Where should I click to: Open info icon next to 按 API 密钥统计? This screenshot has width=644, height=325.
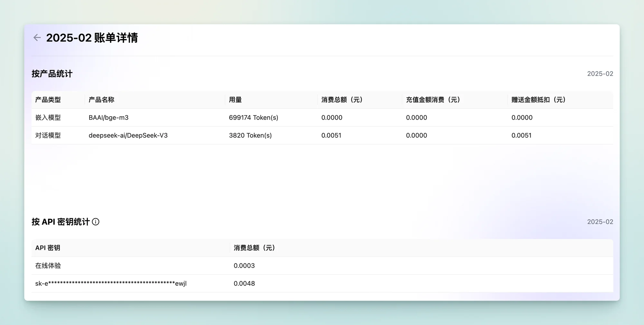[96, 222]
